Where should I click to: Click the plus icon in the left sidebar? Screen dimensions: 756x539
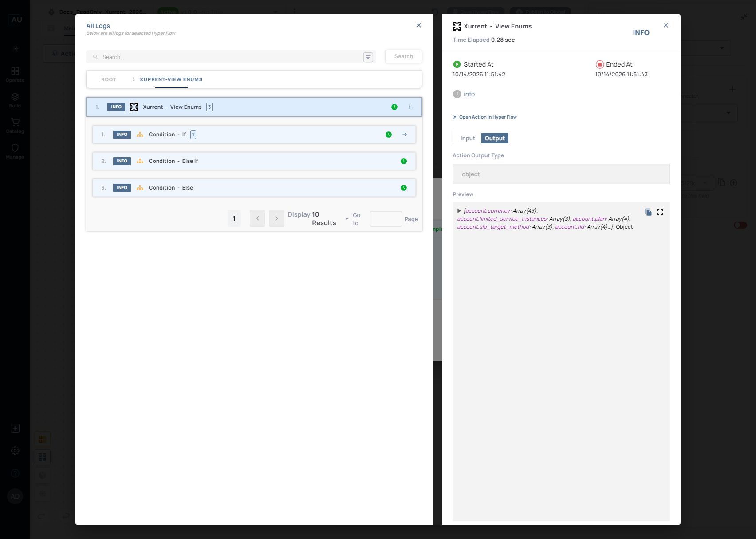15,428
